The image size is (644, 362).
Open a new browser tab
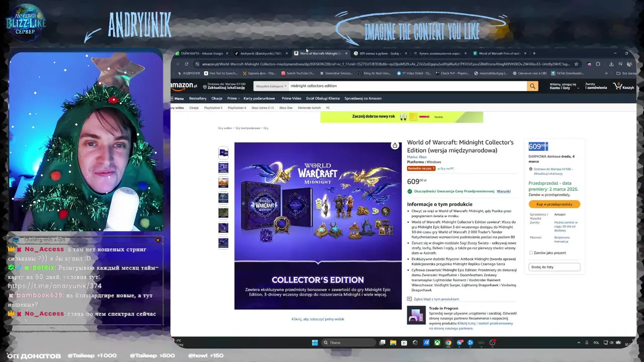pos(534,53)
